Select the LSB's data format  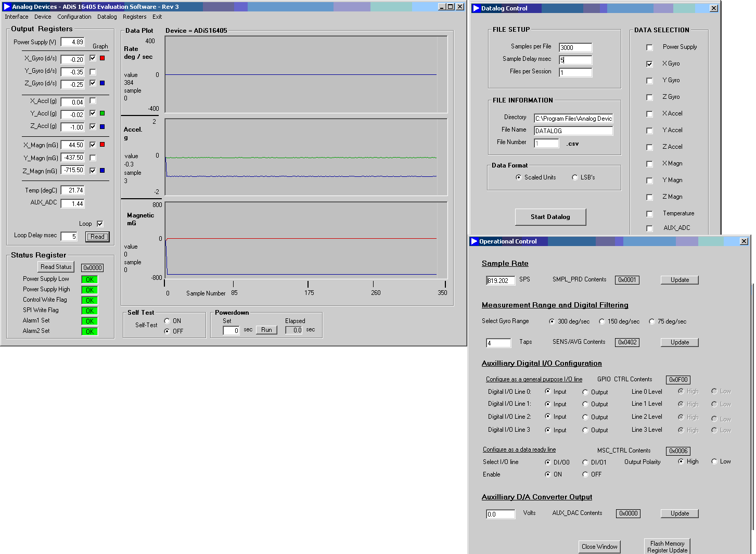coord(574,177)
